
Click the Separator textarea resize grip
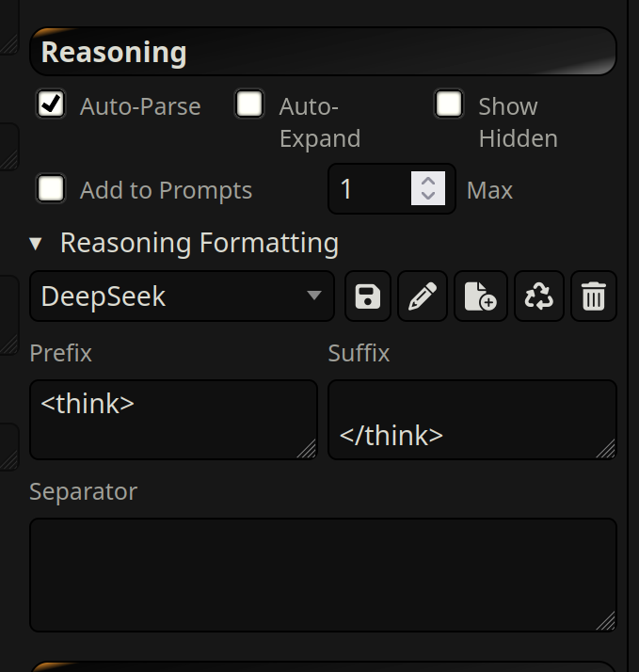607,621
